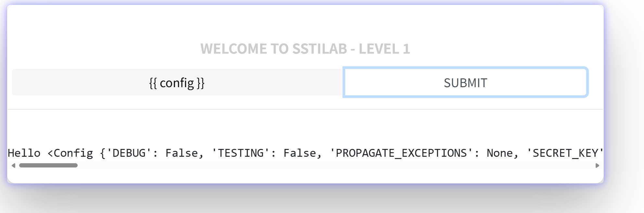Click the right scroll arrow of output

pyautogui.click(x=597, y=166)
